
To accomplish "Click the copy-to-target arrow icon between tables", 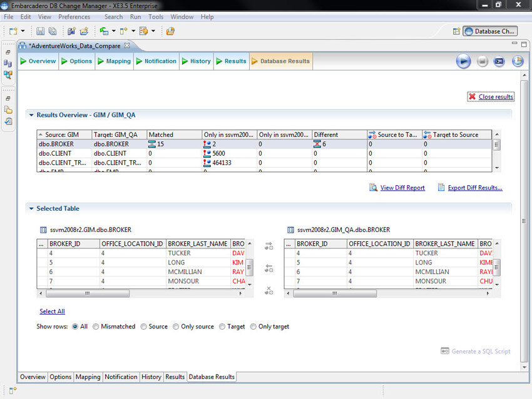I will [x=269, y=246].
